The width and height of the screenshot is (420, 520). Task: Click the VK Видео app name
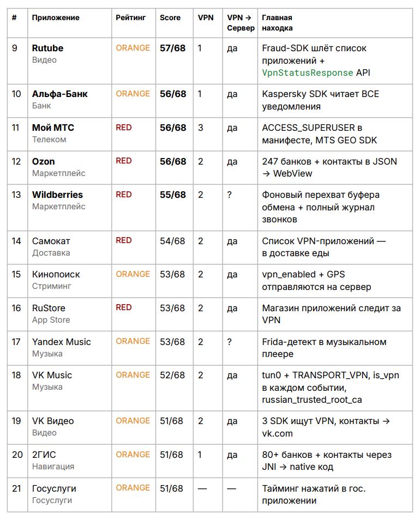pyautogui.click(x=52, y=421)
